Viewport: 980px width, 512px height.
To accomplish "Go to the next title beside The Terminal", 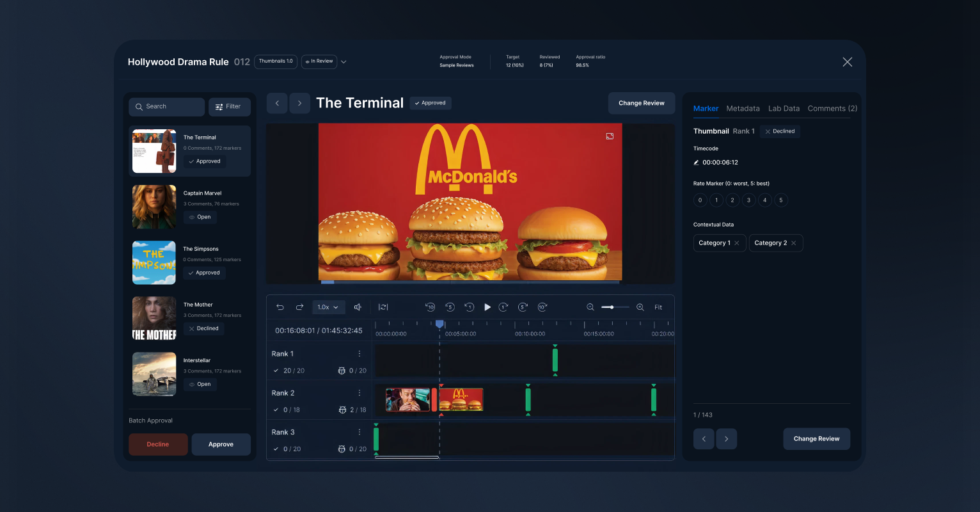I will click(299, 103).
